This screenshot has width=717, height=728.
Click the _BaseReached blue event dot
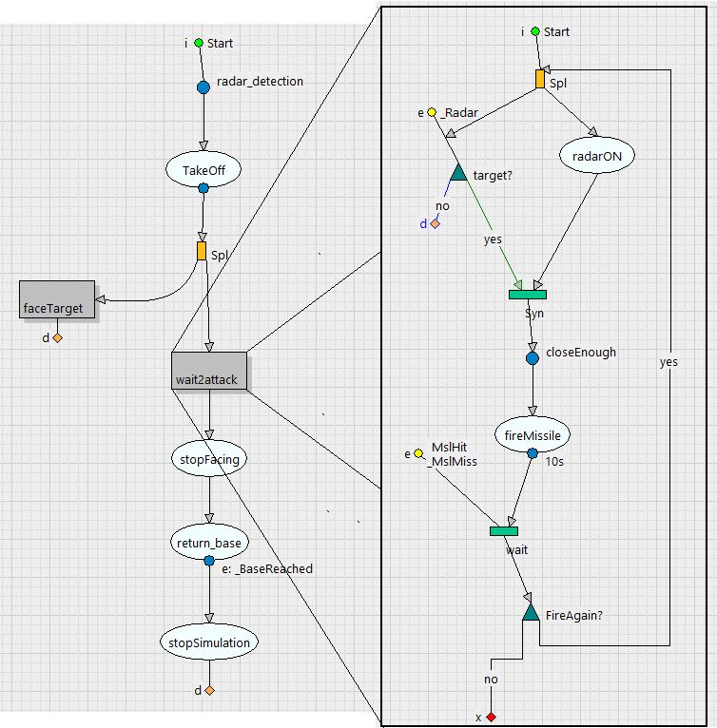click(x=209, y=561)
